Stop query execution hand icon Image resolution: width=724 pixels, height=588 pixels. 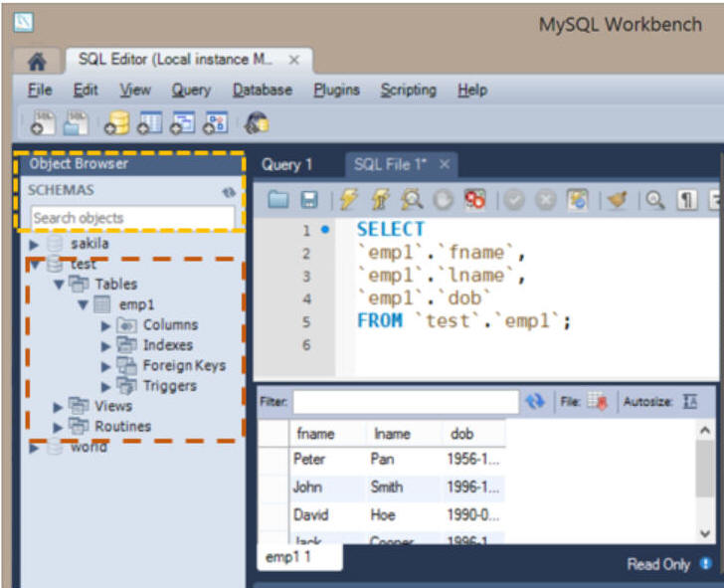click(x=444, y=200)
